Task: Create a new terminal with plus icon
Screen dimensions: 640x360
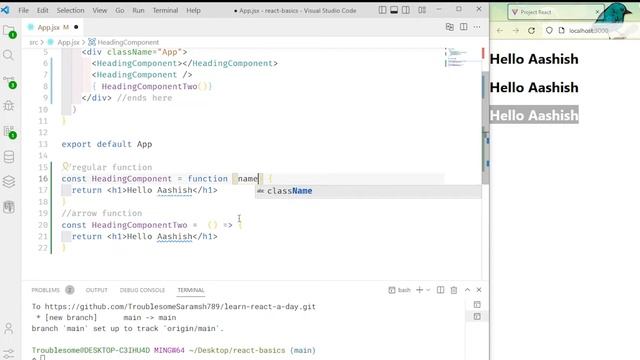Action: 419,290
